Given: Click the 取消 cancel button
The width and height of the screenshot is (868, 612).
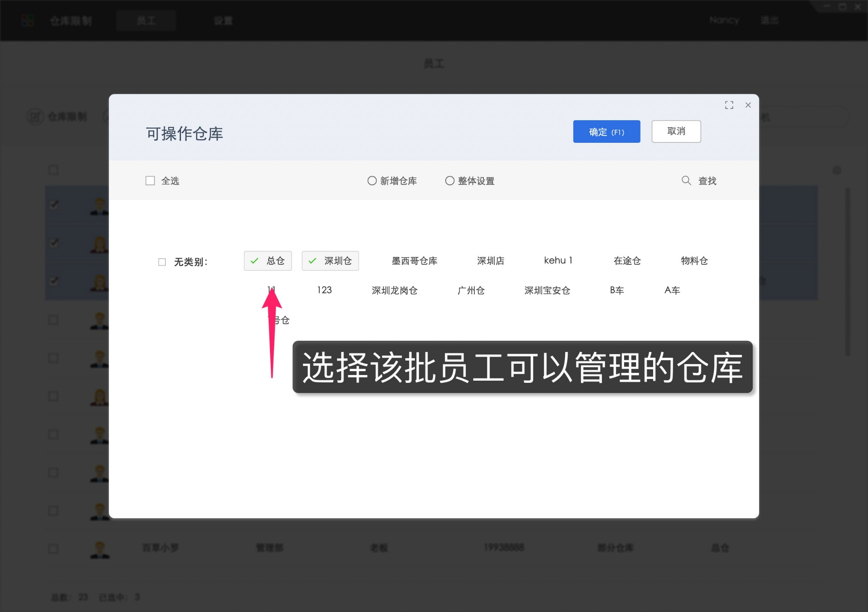Looking at the screenshot, I should tap(676, 131).
